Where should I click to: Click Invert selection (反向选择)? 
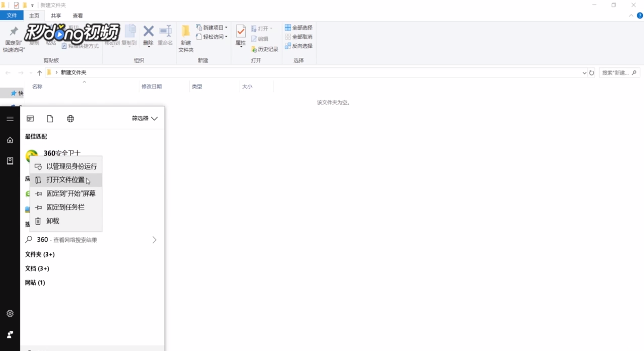point(299,46)
